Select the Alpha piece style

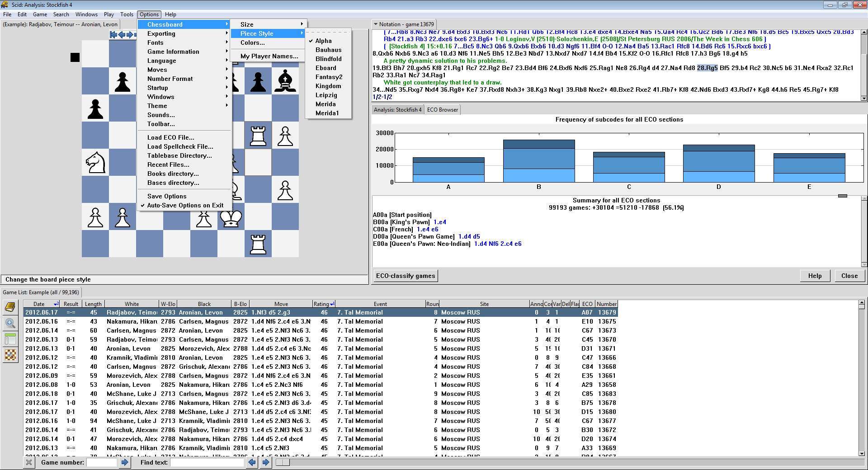[323, 41]
